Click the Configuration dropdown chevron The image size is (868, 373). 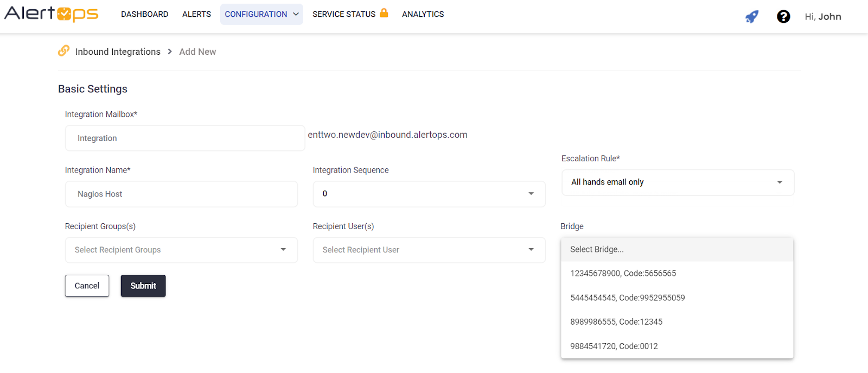pos(296,14)
